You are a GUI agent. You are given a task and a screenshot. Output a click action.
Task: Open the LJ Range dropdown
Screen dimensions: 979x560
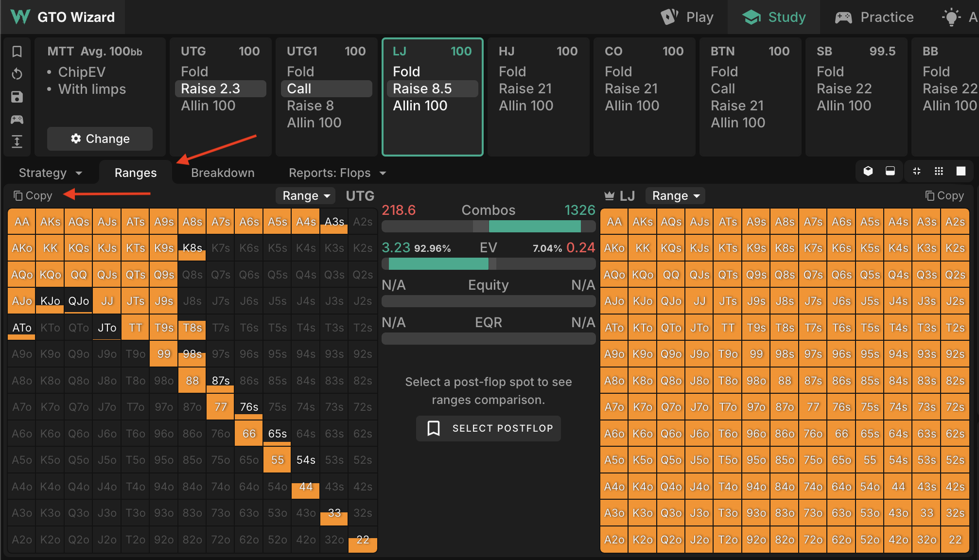pyautogui.click(x=676, y=196)
